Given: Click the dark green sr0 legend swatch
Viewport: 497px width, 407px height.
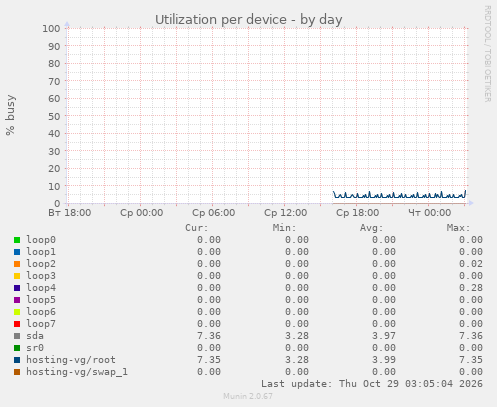Looking at the screenshot, I should [17, 348].
